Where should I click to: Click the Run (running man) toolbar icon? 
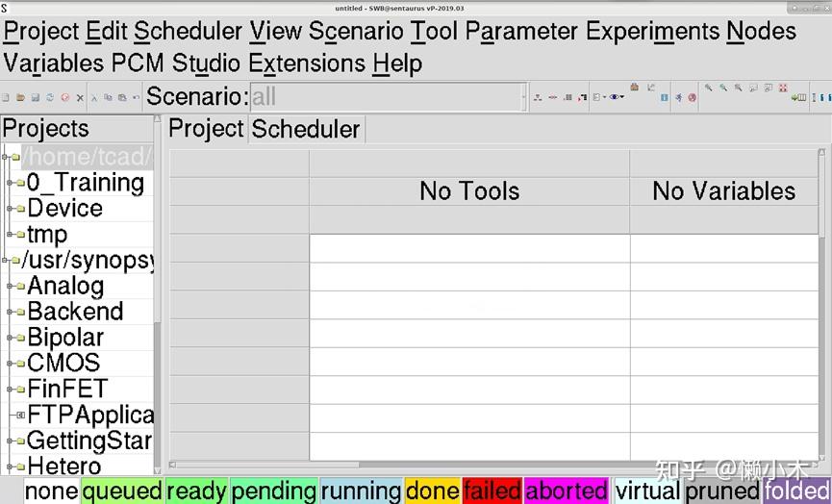click(678, 97)
